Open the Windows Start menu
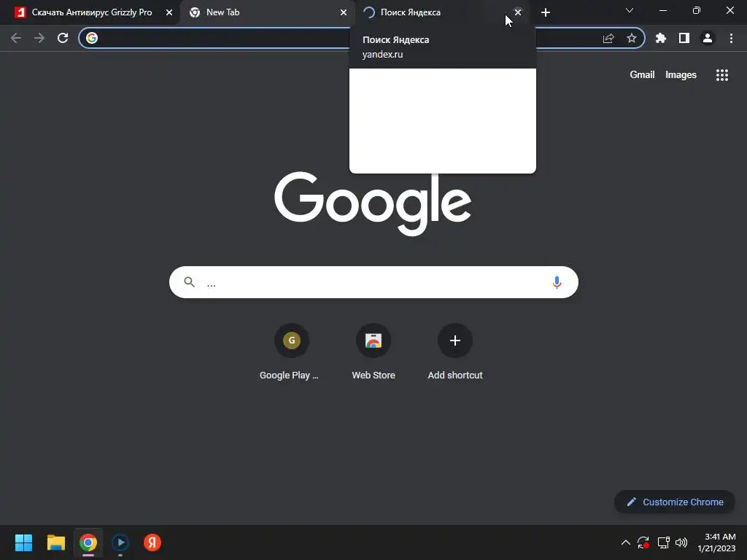The width and height of the screenshot is (747, 560). [23, 542]
